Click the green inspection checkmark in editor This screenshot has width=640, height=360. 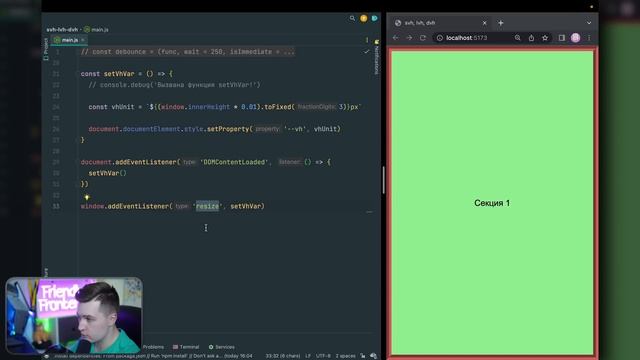coord(367,51)
